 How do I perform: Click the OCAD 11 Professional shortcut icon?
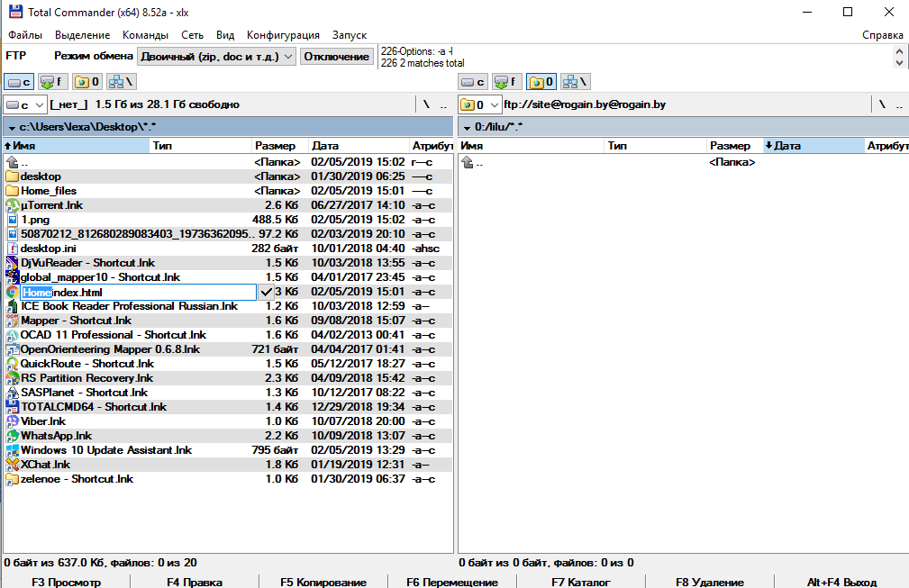(13, 335)
